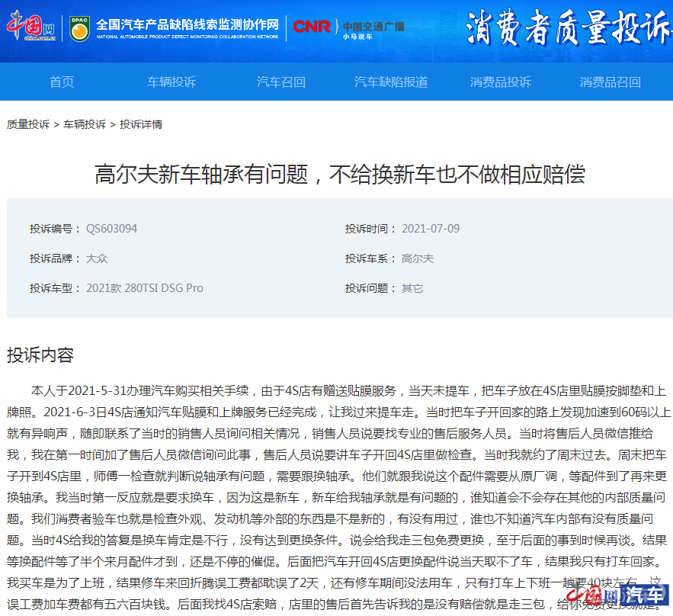This screenshot has width=673, height=616.
Task: Click the 投诉内容 section heading
Action: click(40, 355)
